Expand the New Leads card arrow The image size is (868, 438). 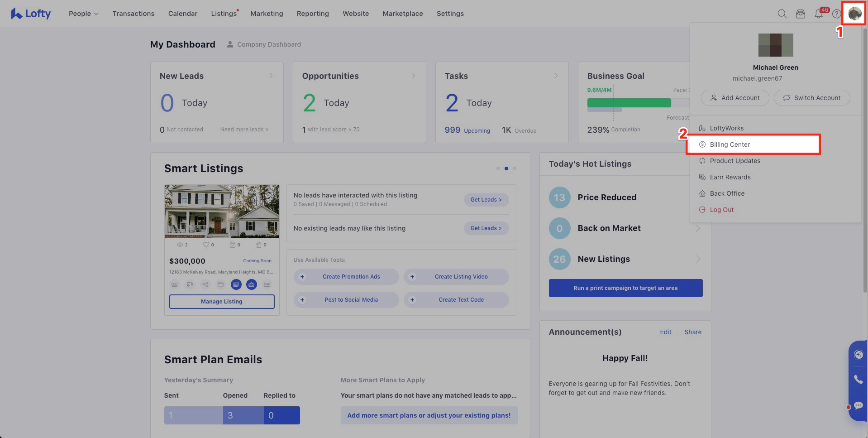pos(271,76)
